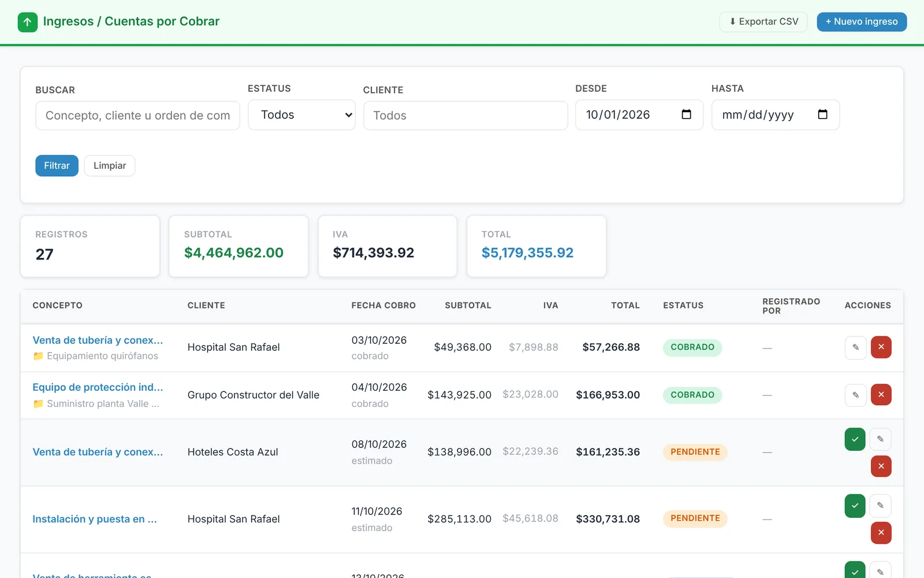Delete the $57,266.88 ingreso row
The image size is (924, 578).
click(881, 347)
